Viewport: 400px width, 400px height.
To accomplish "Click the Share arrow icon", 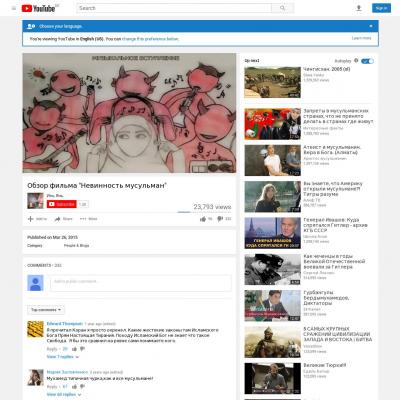I will coord(58,219).
